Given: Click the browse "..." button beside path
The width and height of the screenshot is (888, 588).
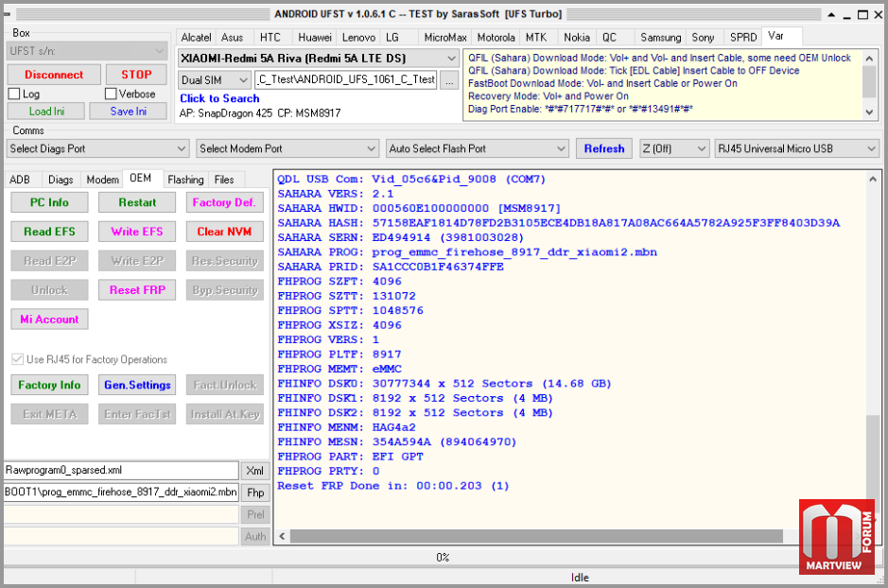Looking at the screenshot, I should [x=449, y=80].
